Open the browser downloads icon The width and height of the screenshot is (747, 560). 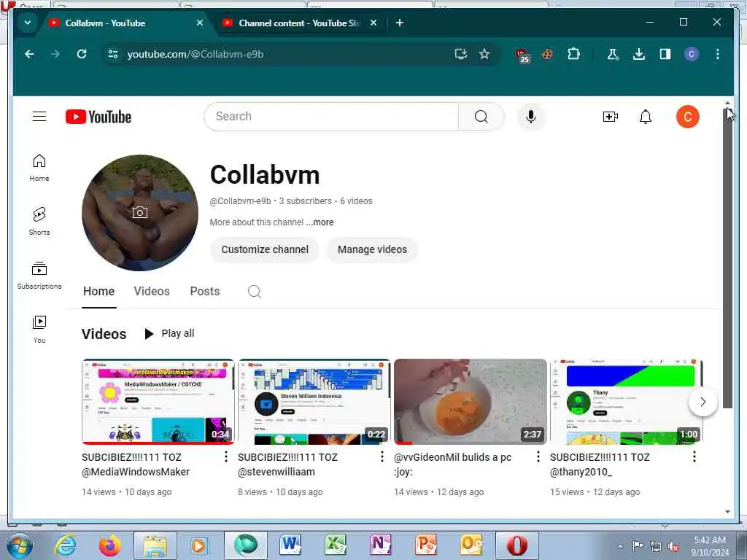coord(639,54)
